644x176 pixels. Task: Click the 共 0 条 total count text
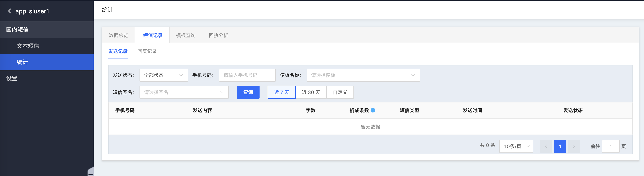[x=487, y=145]
